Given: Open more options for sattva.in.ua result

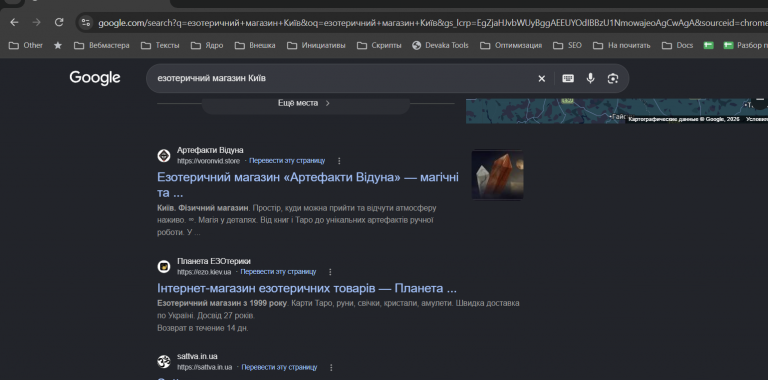Looking at the screenshot, I should point(332,367).
